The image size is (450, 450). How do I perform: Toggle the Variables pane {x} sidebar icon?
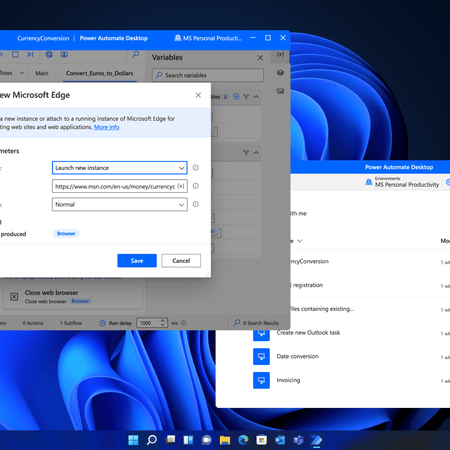click(x=280, y=54)
